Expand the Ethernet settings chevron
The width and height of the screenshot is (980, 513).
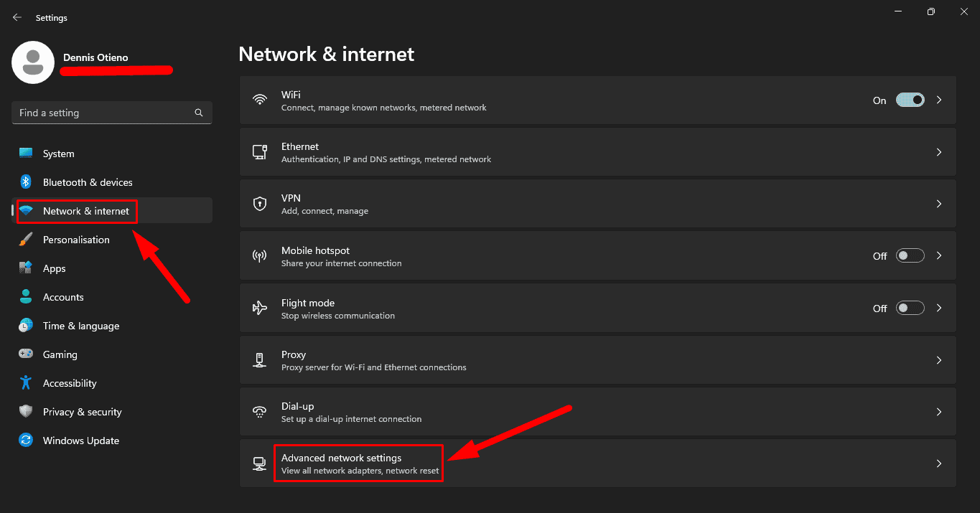(938, 151)
